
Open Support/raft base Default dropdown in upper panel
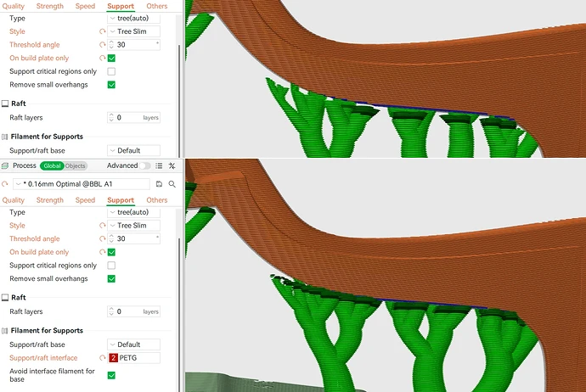(x=134, y=150)
